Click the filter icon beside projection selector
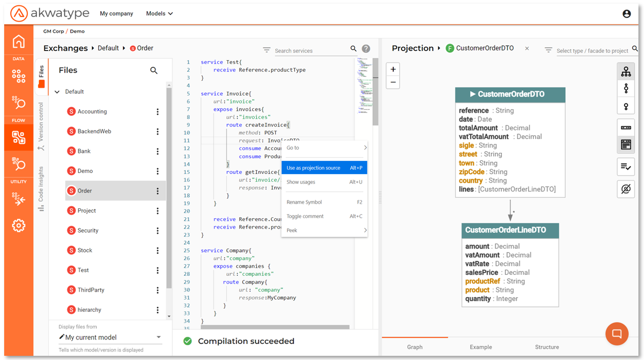 pos(549,50)
